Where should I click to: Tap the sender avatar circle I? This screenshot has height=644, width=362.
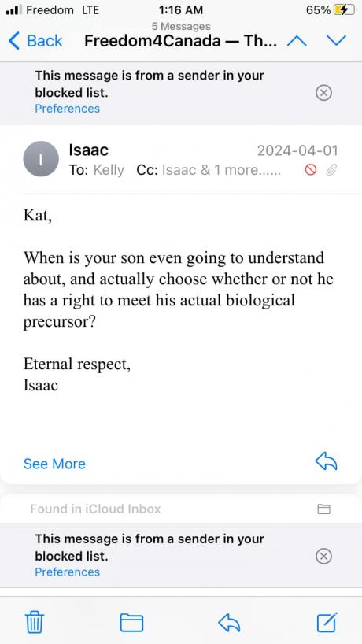[41, 159]
